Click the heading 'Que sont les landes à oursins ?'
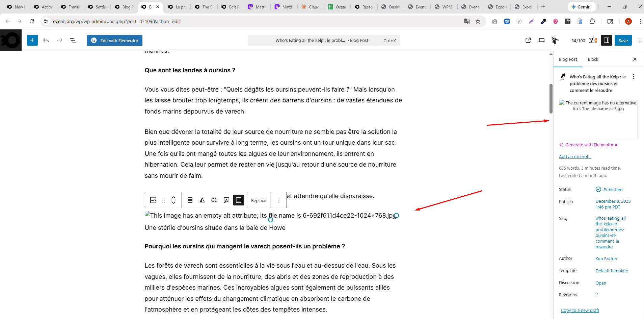644x319 pixels. click(190, 70)
